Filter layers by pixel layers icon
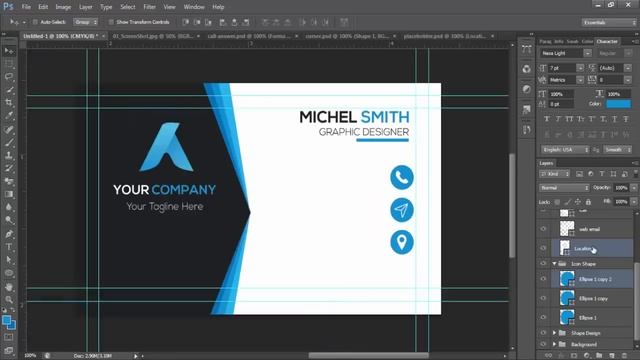The image size is (640, 360). [579, 174]
